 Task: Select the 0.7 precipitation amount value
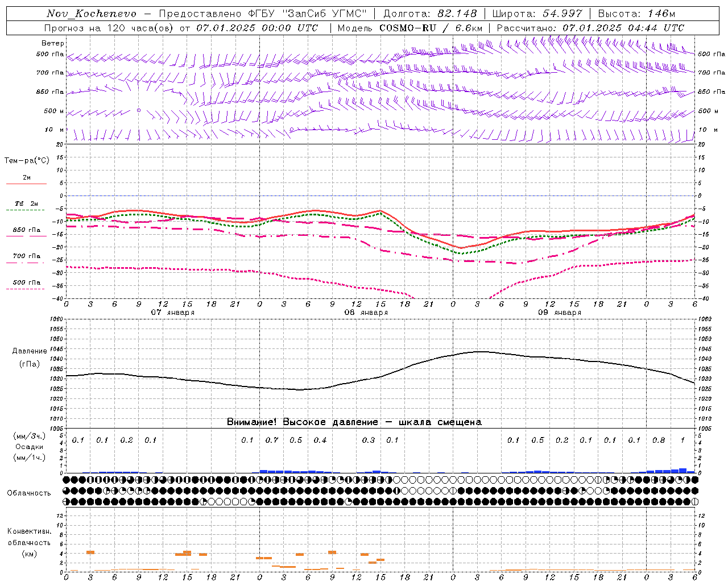pos(272,440)
